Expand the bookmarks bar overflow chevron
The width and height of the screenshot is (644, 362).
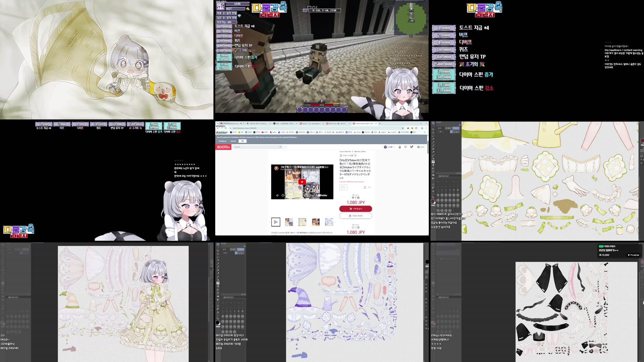click(x=425, y=132)
